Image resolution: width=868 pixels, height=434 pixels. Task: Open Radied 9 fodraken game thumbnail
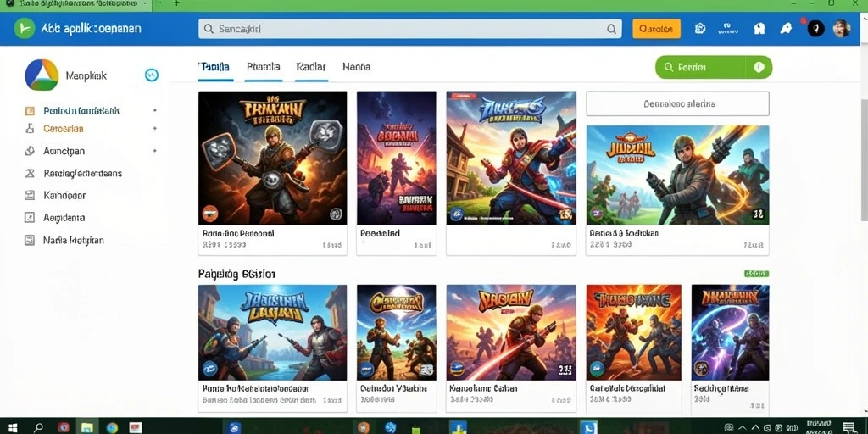(677, 175)
